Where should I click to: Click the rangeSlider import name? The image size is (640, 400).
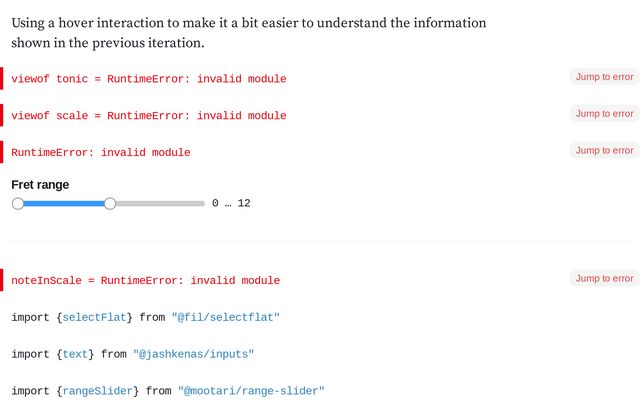pos(98,391)
